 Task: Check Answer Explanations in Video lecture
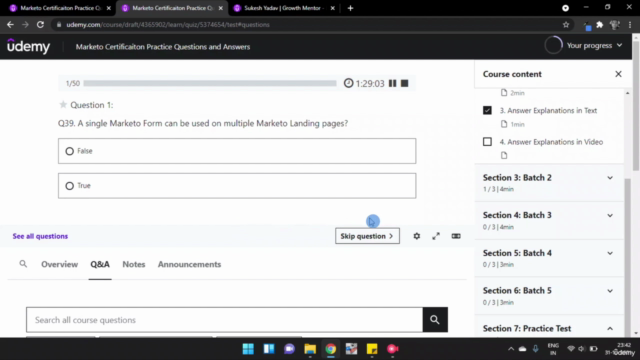coord(487,142)
